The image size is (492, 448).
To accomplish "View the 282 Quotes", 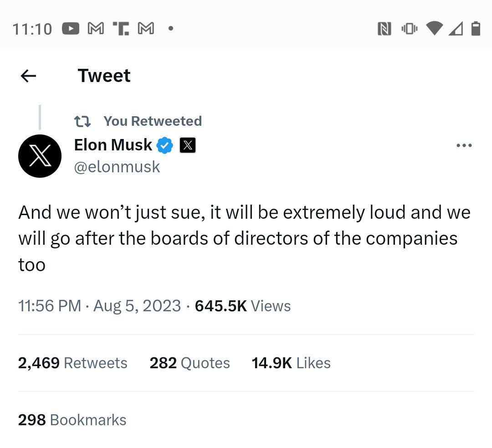I will click(190, 363).
